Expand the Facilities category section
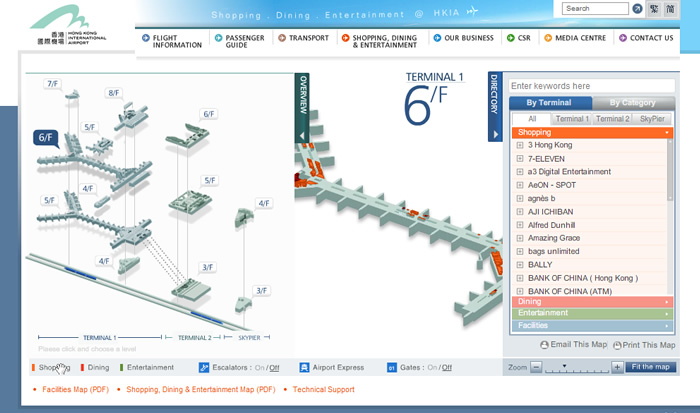Screen dimensions: 700x413 point(592,325)
